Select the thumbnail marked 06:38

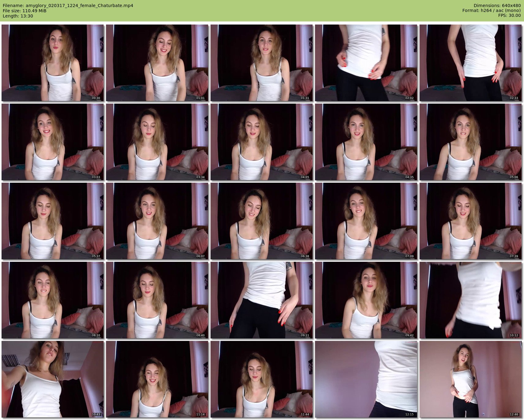point(262,221)
